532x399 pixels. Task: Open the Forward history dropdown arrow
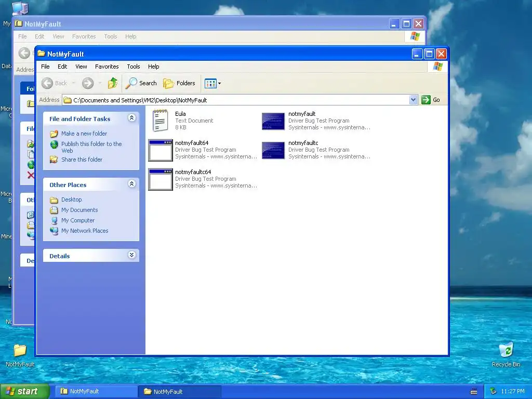(x=100, y=83)
